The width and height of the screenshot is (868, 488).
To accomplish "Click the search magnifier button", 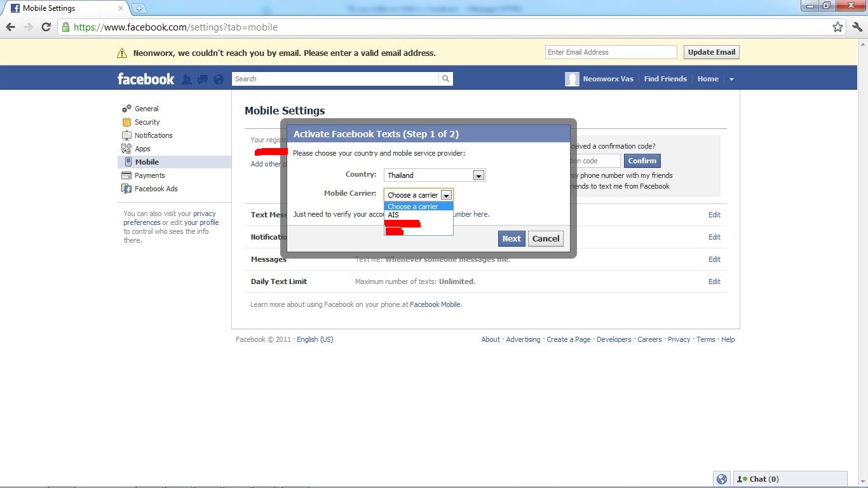I will pos(446,79).
